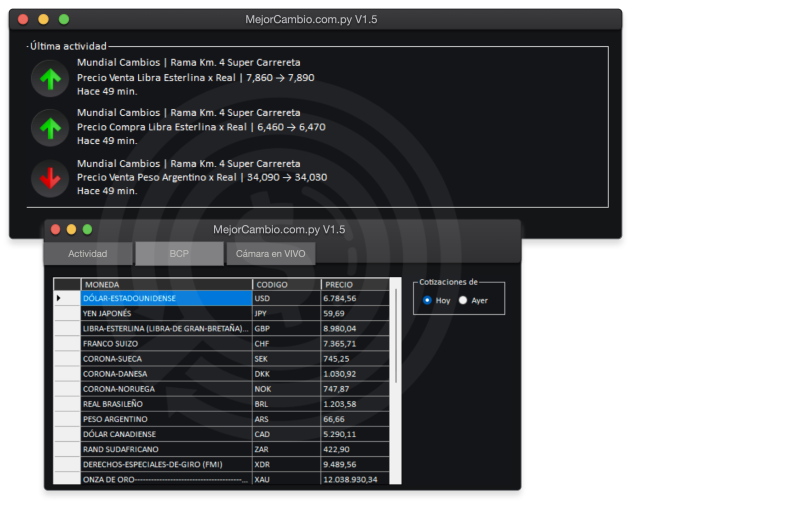Select the Ayer quotations radio button

coord(463,300)
